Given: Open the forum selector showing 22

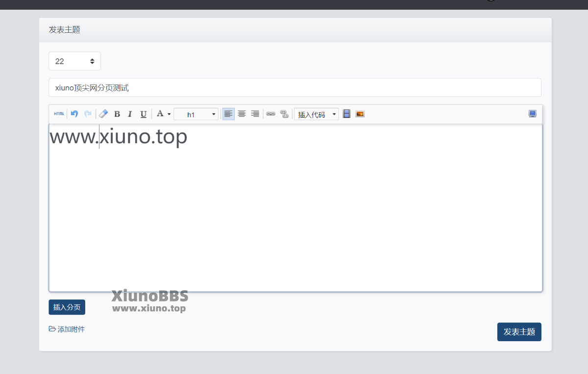Looking at the screenshot, I should [x=74, y=61].
